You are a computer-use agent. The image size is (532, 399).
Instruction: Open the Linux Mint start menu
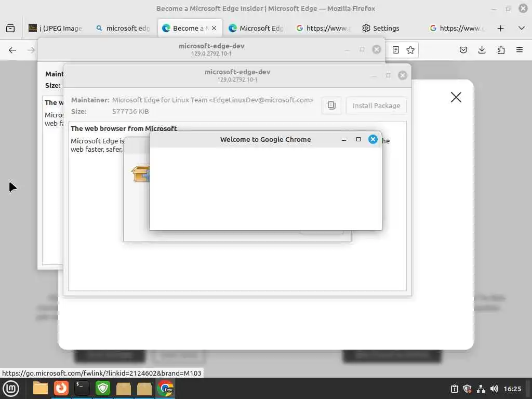11,389
